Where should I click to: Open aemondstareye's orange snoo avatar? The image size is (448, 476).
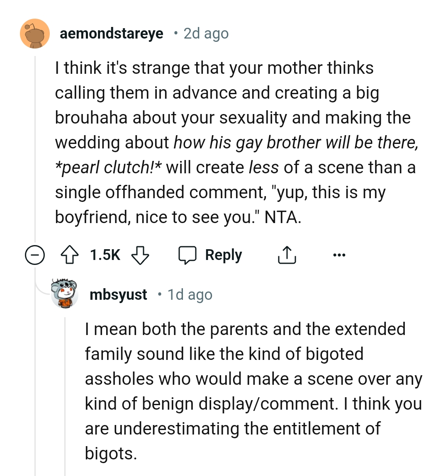coord(35,34)
